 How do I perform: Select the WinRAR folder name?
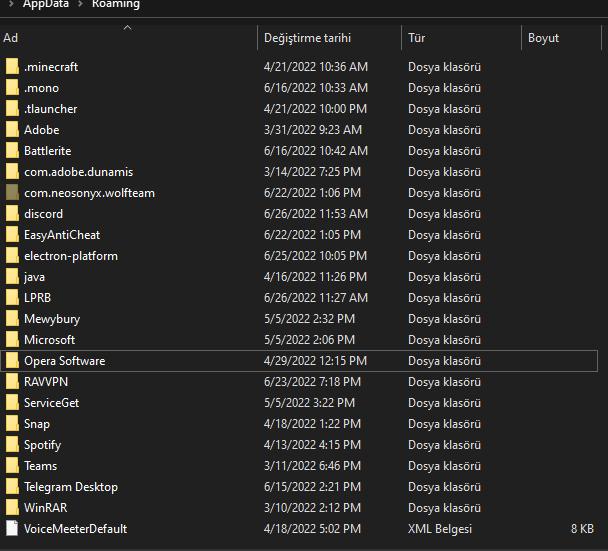pyautogui.click(x=46, y=508)
